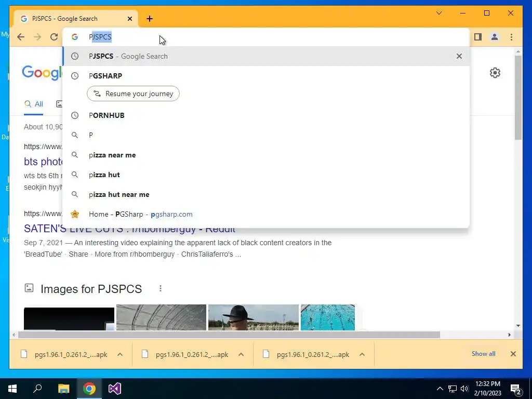
Task: Click the Chrome taskbar icon
Action: [x=89, y=389]
